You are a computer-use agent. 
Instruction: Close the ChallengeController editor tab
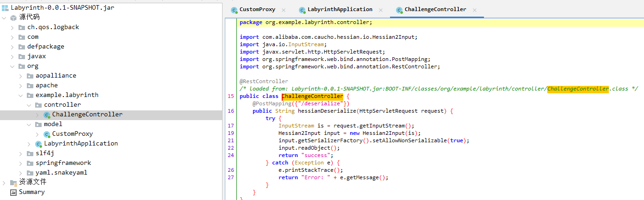point(475,10)
